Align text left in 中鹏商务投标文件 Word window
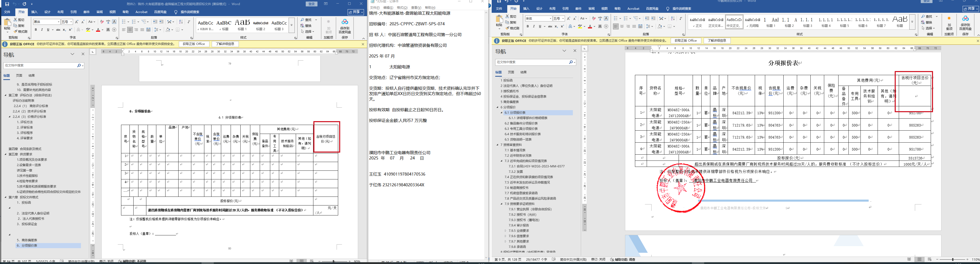The height and width of the screenshot is (264, 980). [616, 26]
